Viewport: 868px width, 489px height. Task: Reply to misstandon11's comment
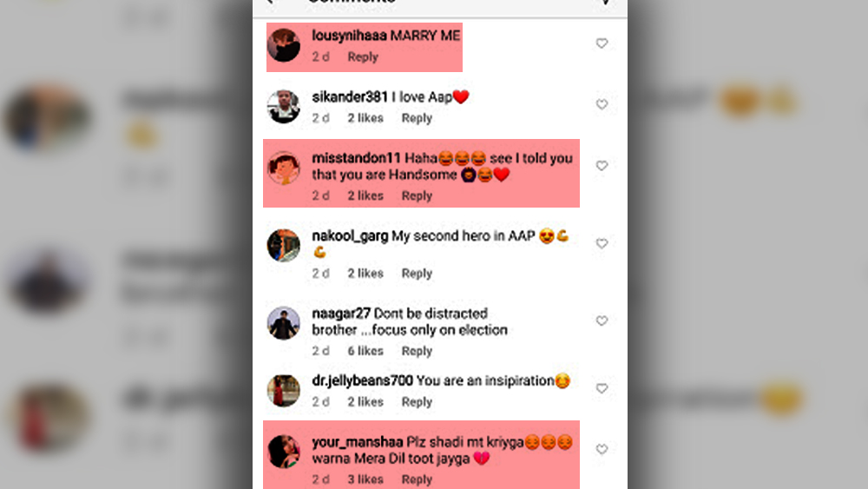coord(417,195)
